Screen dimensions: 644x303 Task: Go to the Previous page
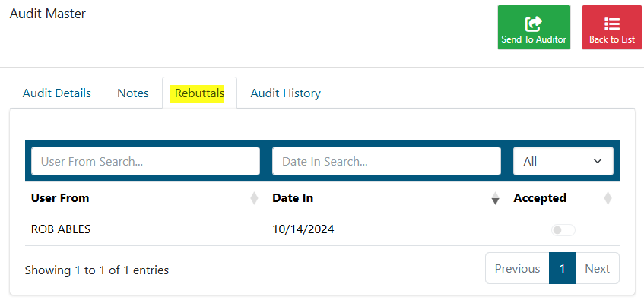coord(517,268)
